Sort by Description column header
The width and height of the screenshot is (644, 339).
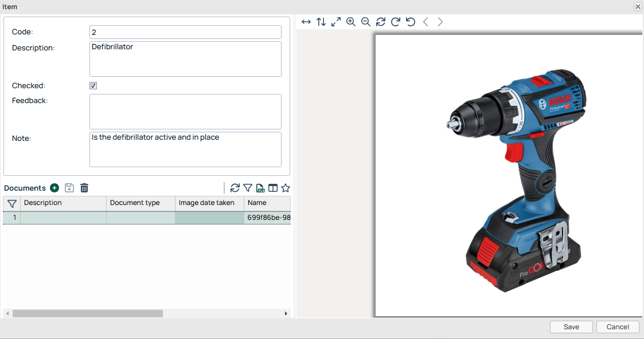63,203
